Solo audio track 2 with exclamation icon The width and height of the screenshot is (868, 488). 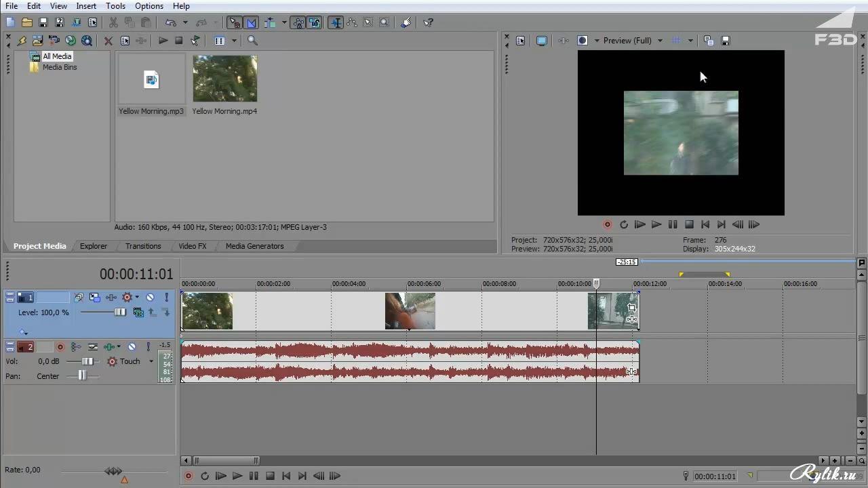pos(148,347)
